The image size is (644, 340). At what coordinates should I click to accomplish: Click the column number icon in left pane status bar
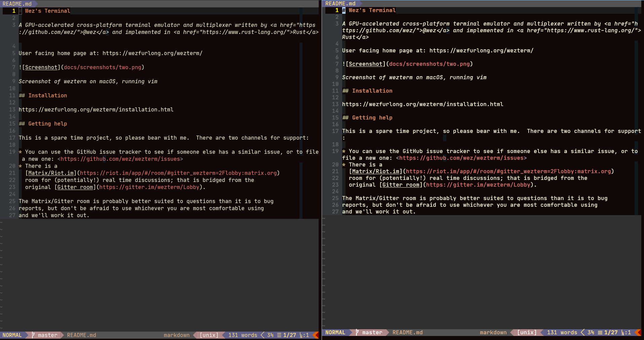pyautogui.click(x=301, y=335)
